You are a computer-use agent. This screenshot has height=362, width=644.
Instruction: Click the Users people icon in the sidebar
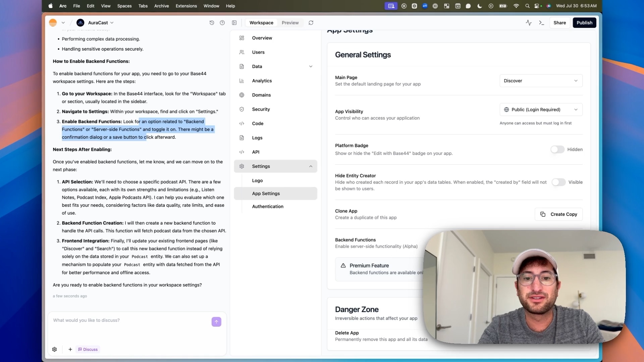241,52
